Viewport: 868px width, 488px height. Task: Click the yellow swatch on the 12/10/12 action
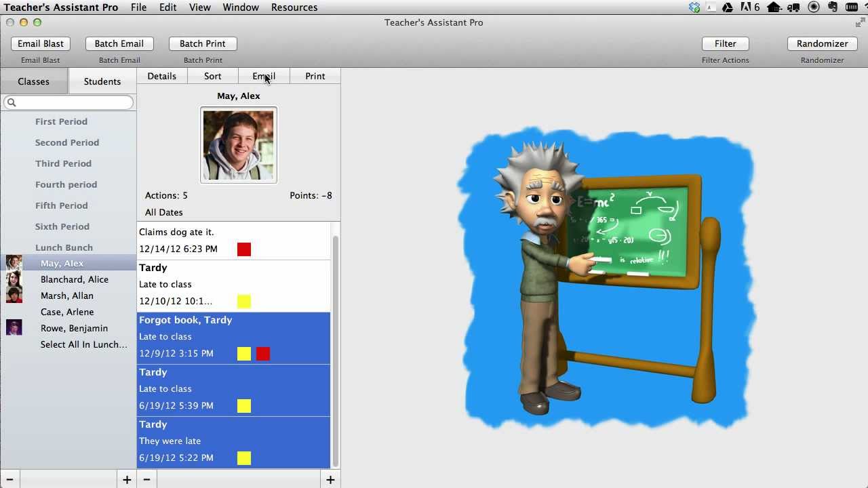pos(244,302)
